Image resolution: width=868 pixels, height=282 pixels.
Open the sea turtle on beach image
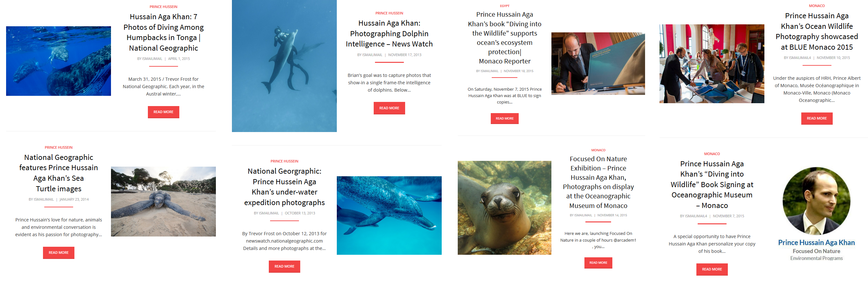163,202
